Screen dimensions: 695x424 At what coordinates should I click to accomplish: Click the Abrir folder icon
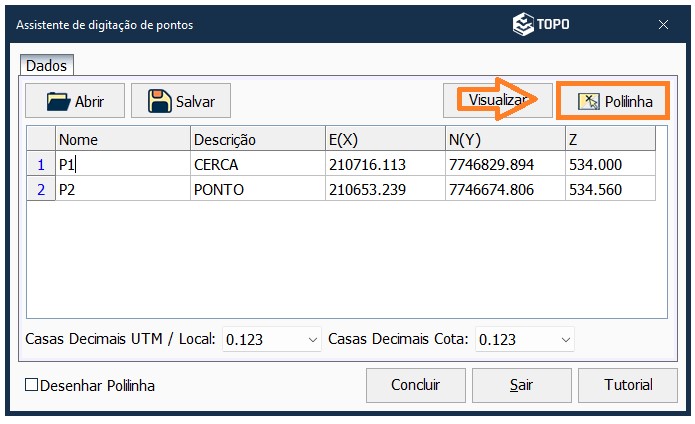pos(58,101)
